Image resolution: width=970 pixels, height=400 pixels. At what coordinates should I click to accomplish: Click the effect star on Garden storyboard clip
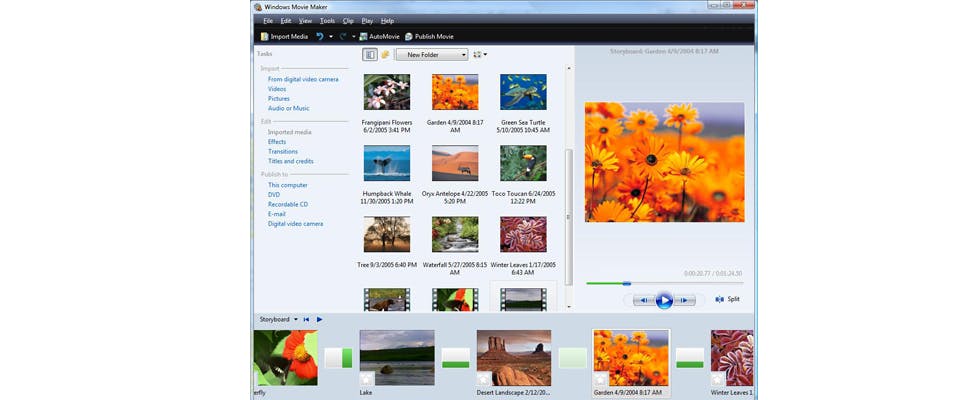[x=600, y=379]
